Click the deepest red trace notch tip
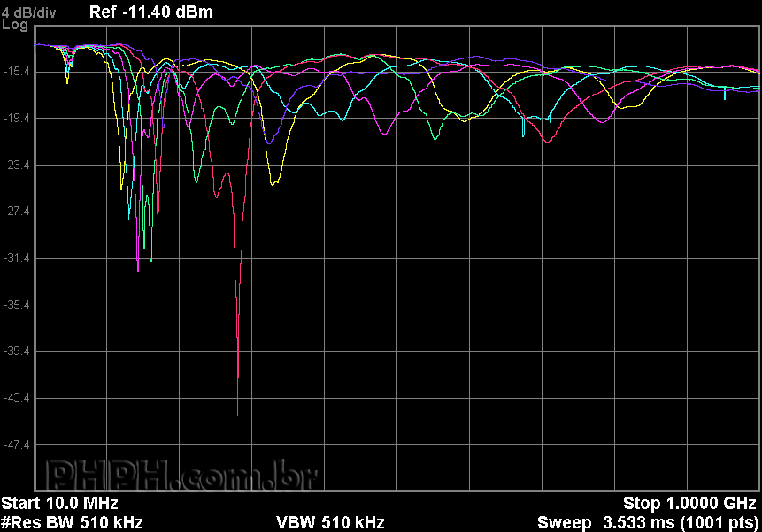The image size is (762, 532). click(237, 413)
